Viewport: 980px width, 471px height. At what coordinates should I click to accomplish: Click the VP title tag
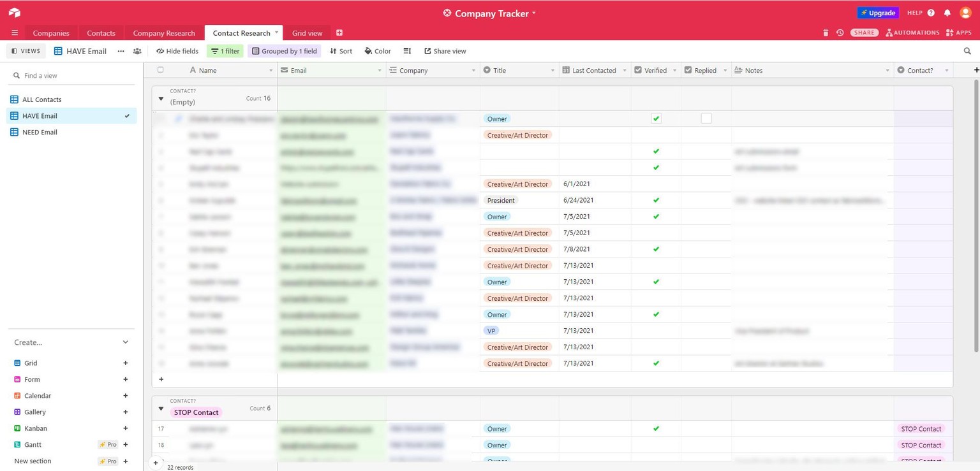491,331
